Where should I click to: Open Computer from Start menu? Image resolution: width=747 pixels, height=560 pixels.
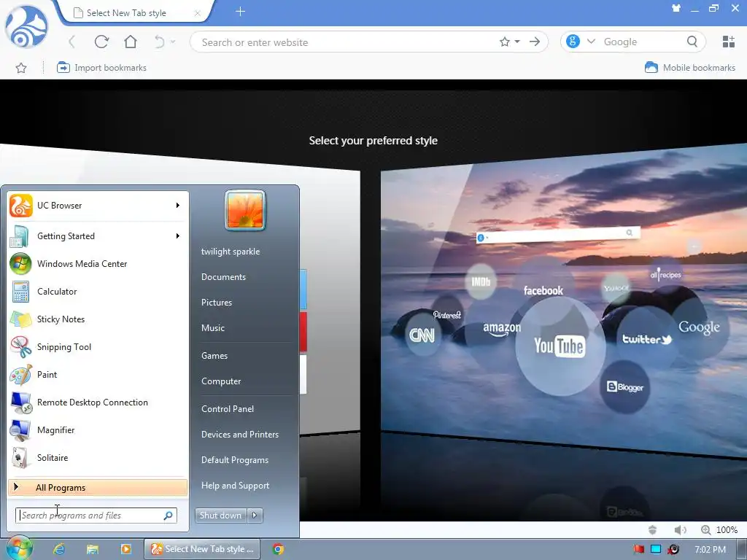click(221, 381)
